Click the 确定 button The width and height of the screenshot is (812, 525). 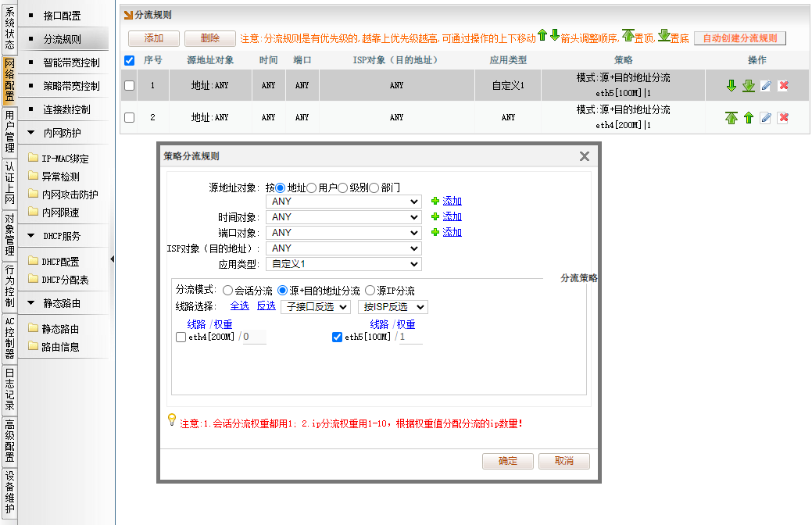[507, 461]
